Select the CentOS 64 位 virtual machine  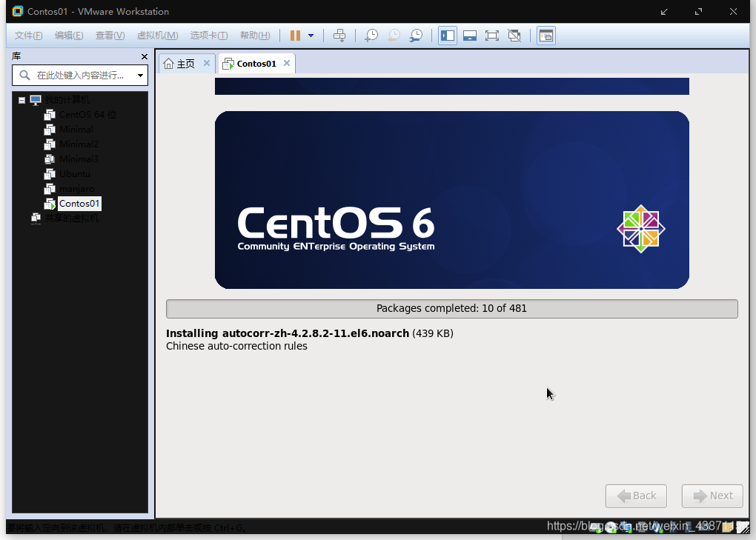coord(87,115)
